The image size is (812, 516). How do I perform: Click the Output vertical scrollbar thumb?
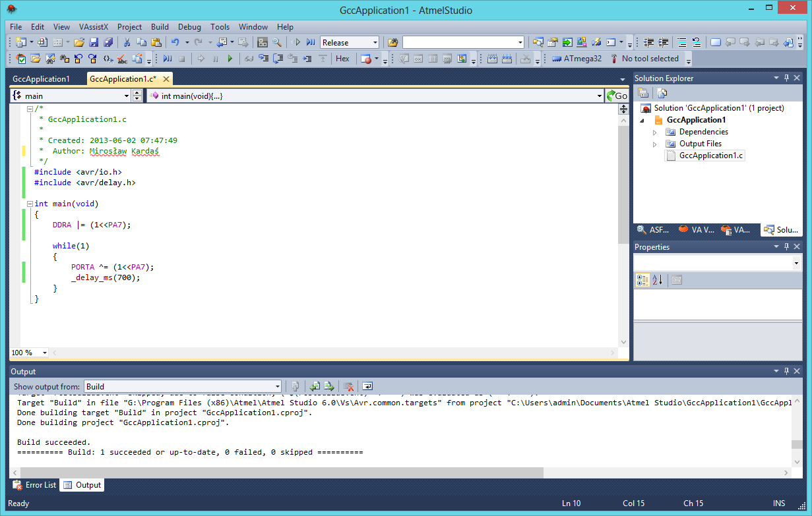797,445
